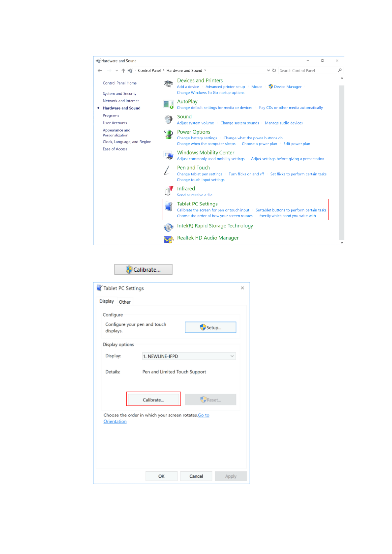Image resolution: width=392 pixels, height=554 pixels.
Task: Click the Device Manager shield icon
Action: coord(271,86)
